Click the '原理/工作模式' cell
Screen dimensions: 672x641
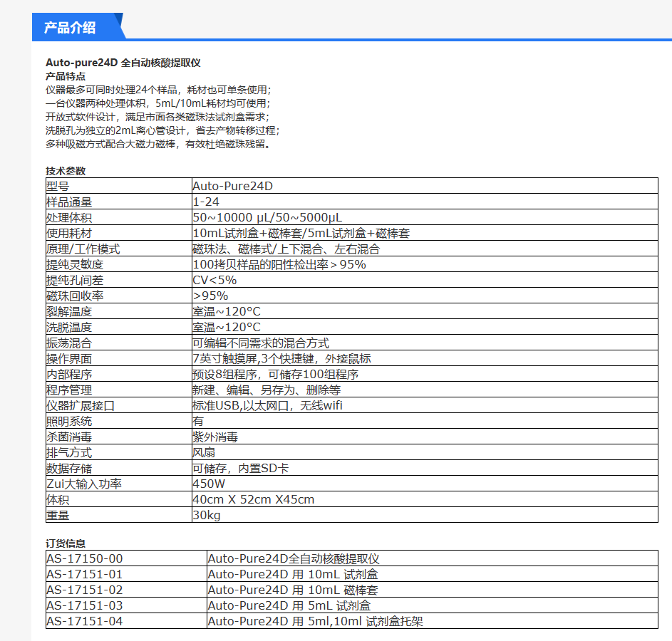pyautogui.click(x=119, y=249)
